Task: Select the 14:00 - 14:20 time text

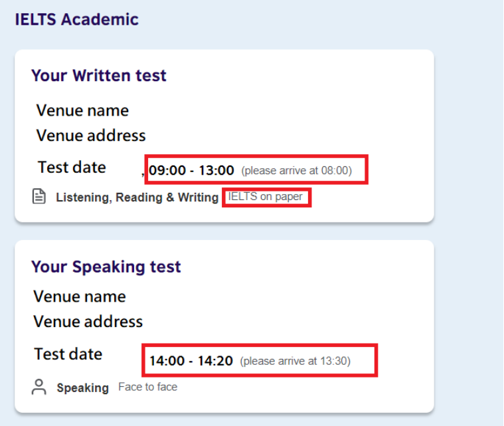Action: pyautogui.click(x=191, y=362)
